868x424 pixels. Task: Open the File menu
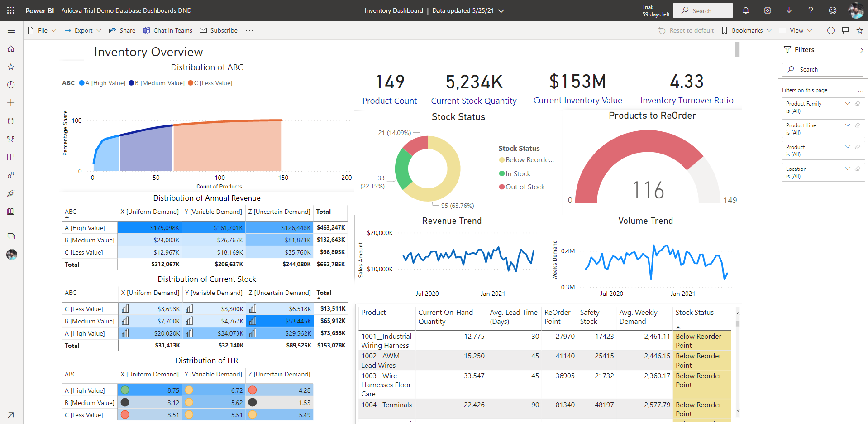42,30
